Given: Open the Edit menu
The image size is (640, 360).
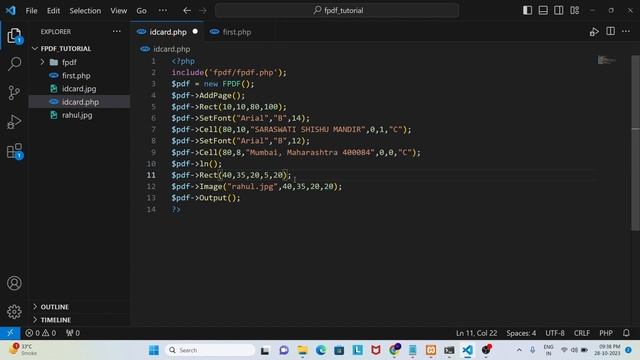Looking at the screenshot, I should (x=53, y=11).
